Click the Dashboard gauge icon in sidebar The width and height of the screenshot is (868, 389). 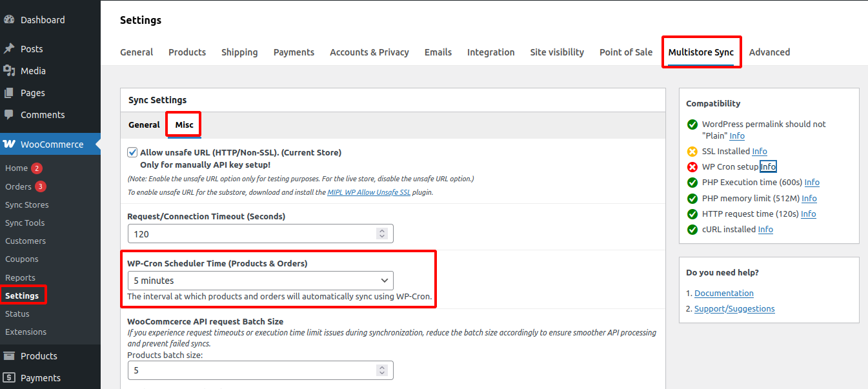tap(9, 20)
